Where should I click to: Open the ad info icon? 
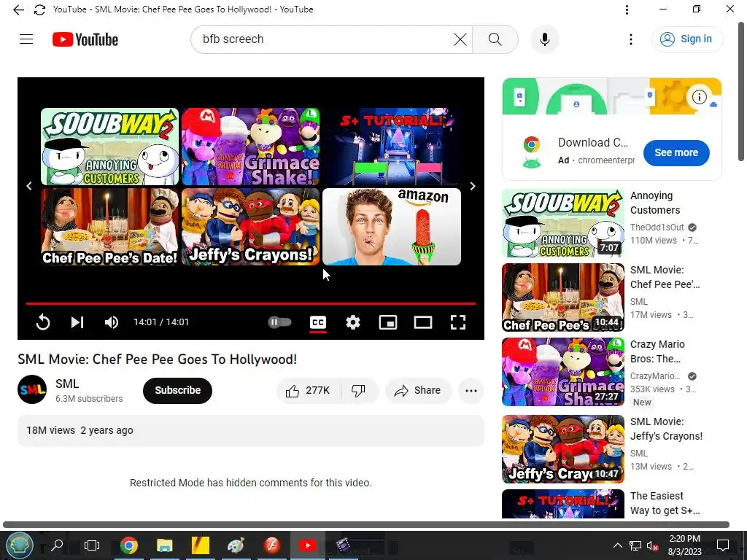699,97
